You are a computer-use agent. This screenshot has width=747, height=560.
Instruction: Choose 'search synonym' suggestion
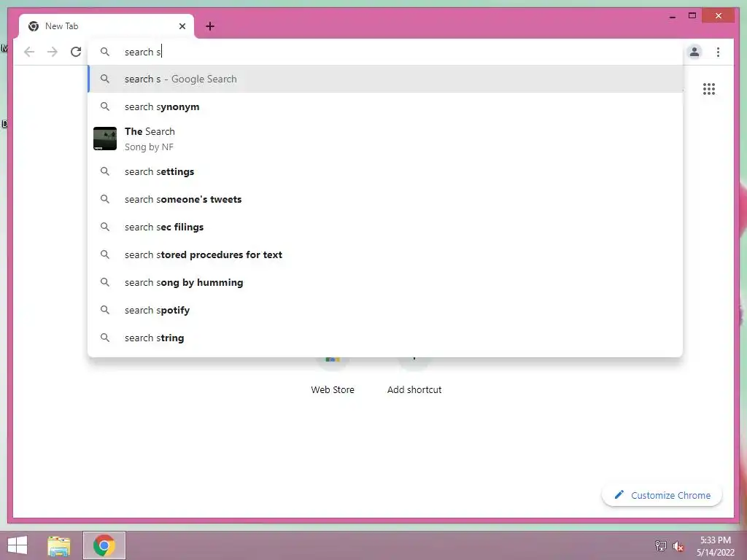tap(385, 106)
